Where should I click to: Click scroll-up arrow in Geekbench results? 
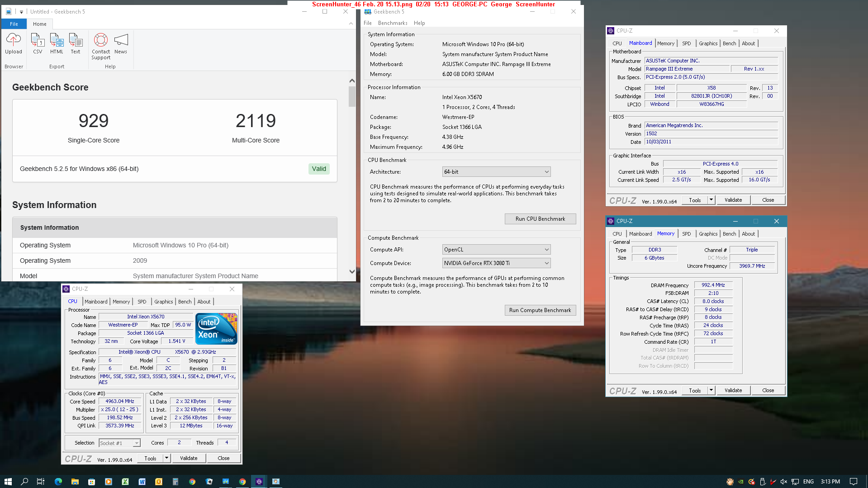coord(352,81)
